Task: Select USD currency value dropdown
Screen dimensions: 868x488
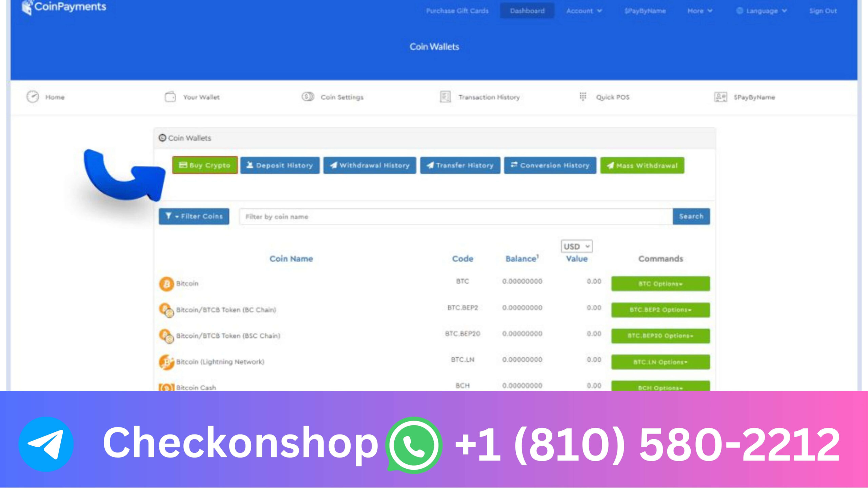Action: pos(575,245)
